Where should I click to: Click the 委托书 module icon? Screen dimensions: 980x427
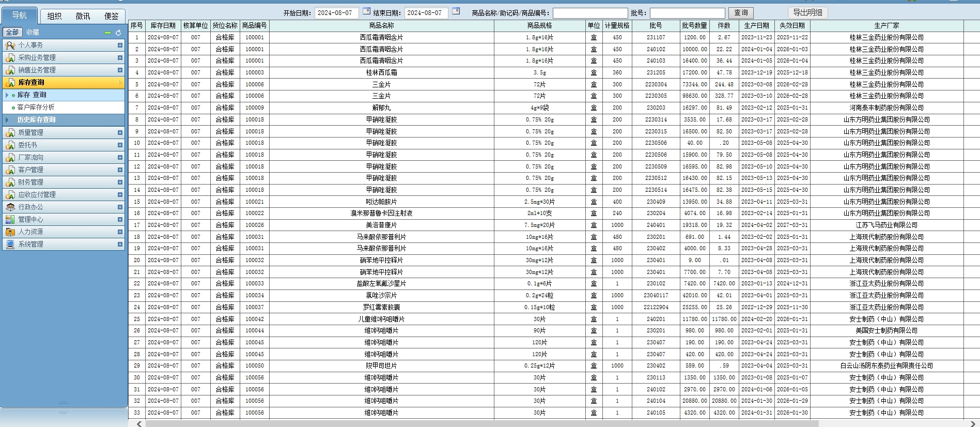[x=10, y=145]
